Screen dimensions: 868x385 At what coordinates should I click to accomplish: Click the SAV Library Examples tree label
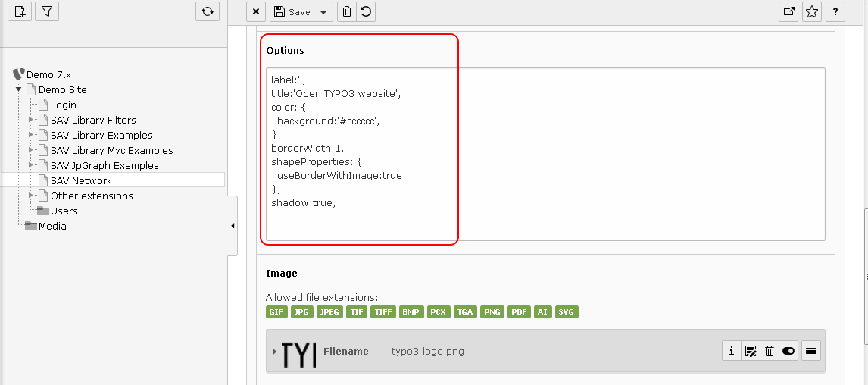101,135
